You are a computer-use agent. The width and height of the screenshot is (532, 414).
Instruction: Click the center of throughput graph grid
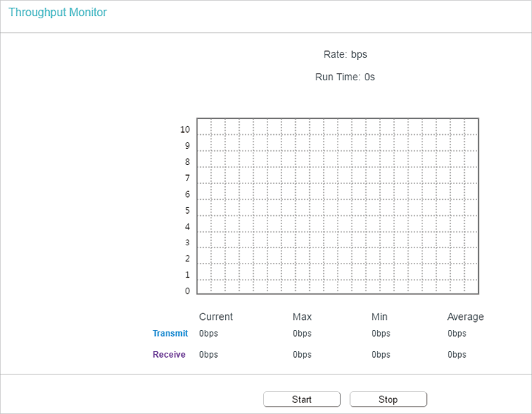[x=338, y=206]
